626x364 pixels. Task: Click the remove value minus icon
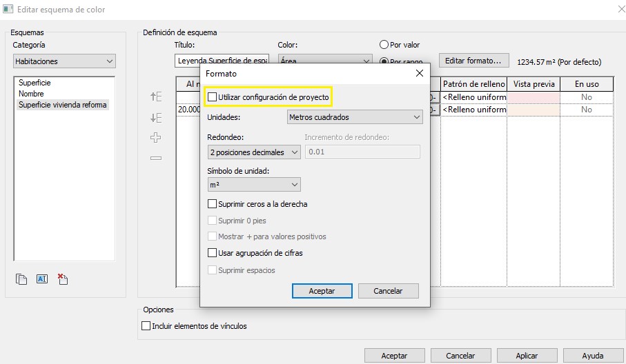156,158
